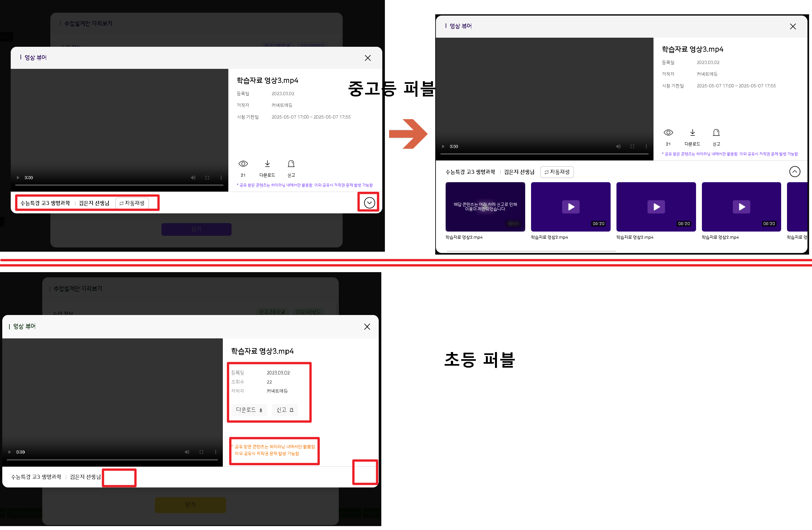
Task: Click the 신고 button in bottom viewer
Action: 285,410
